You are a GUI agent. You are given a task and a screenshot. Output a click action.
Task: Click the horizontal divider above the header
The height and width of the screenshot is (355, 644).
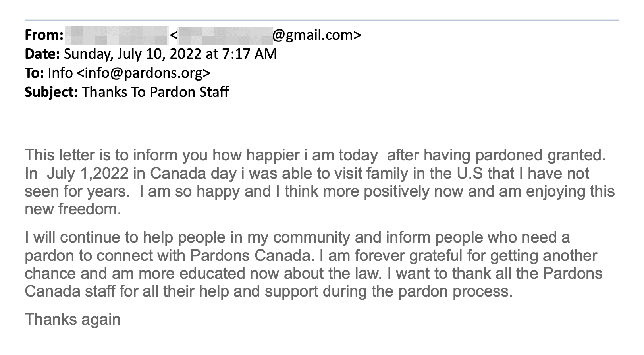click(x=322, y=20)
